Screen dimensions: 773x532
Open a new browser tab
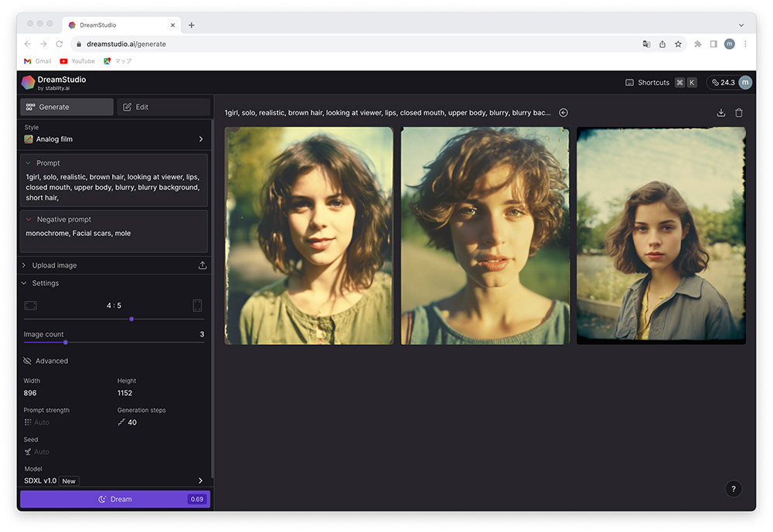pyautogui.click(x=191, y=26)
